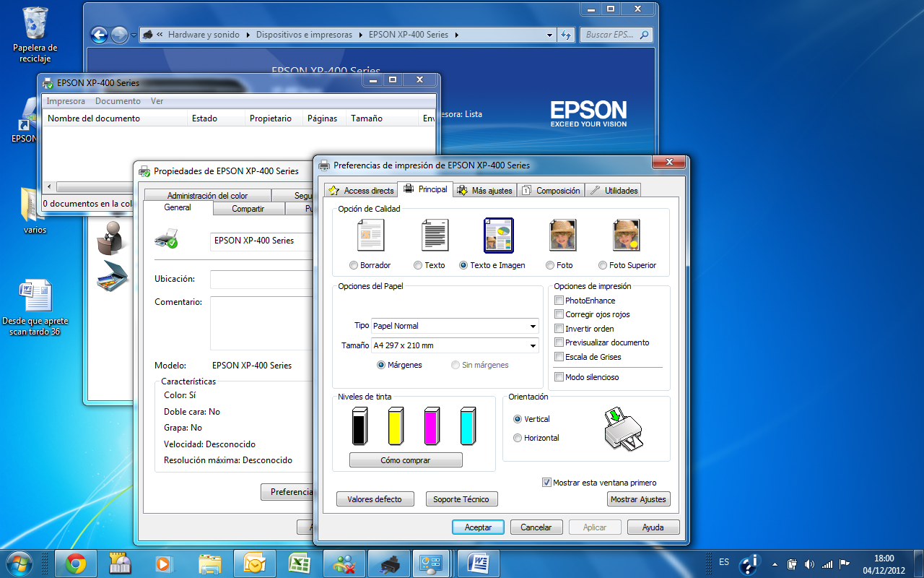Switch to printer queue taskbar icon
This screenshot has width=924, height=578.
point(389,563)
